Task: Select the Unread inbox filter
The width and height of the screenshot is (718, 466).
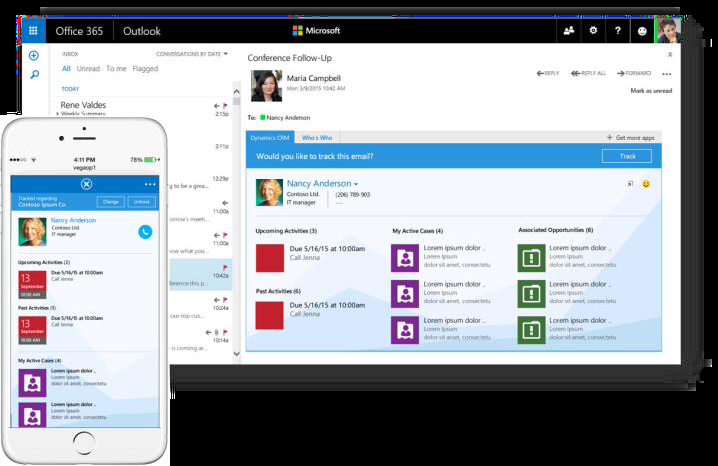Action: (x=88, y=69)
